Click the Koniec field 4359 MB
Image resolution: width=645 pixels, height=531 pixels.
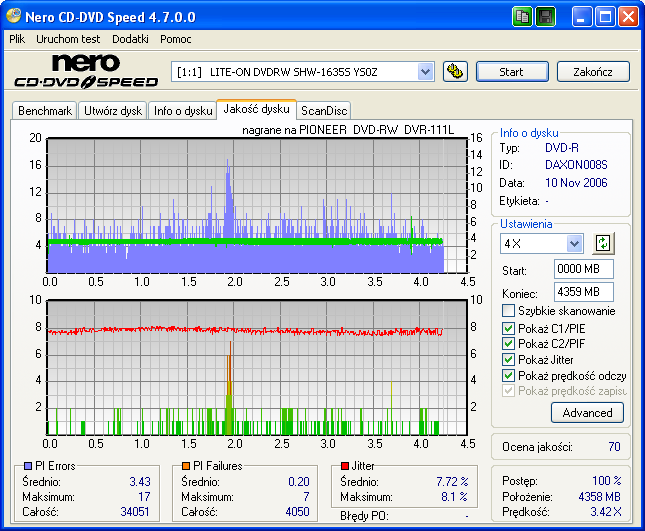[583, 292]
